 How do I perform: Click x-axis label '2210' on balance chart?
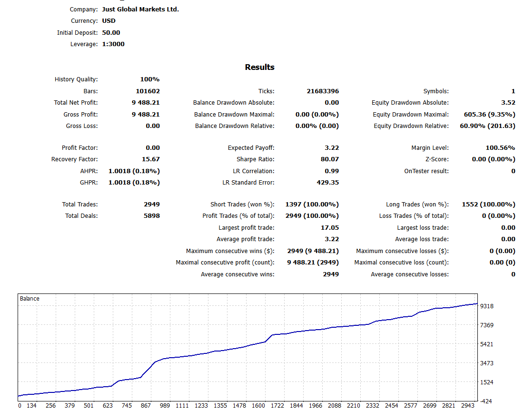pyautogui.click(x=354, y=406)
